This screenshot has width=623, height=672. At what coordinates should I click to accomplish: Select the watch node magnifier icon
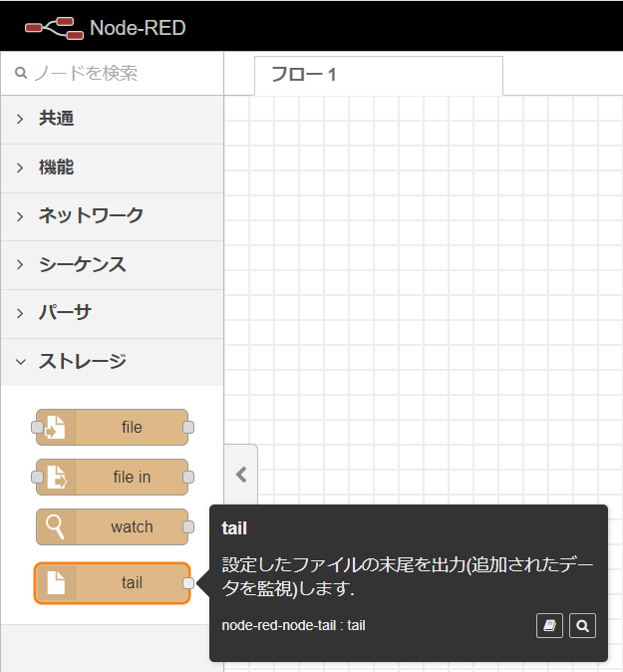[55, 526]
